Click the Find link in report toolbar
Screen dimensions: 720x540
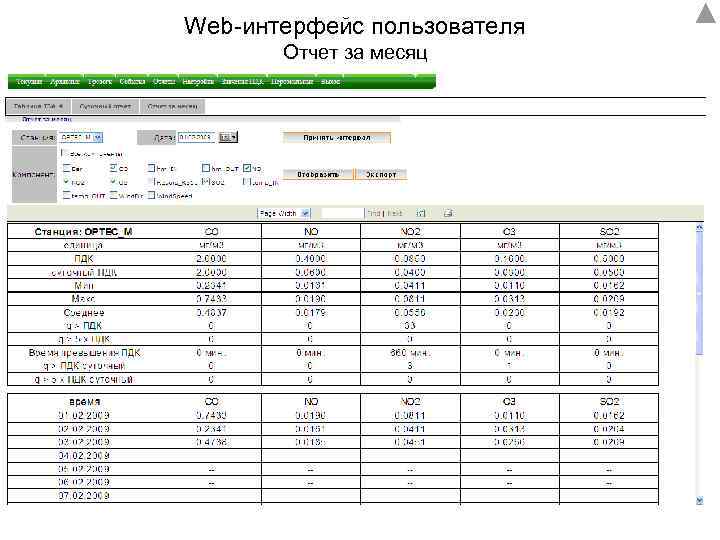(x=374, y=213)
